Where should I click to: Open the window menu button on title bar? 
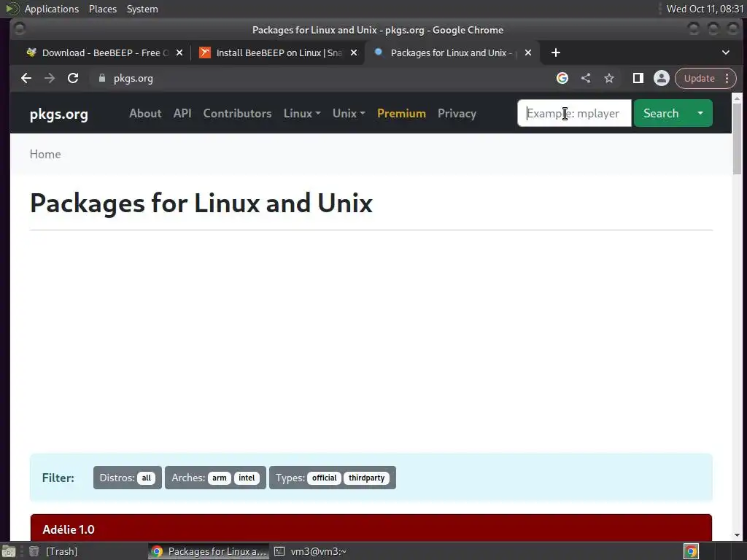click(x=20, y=29)
